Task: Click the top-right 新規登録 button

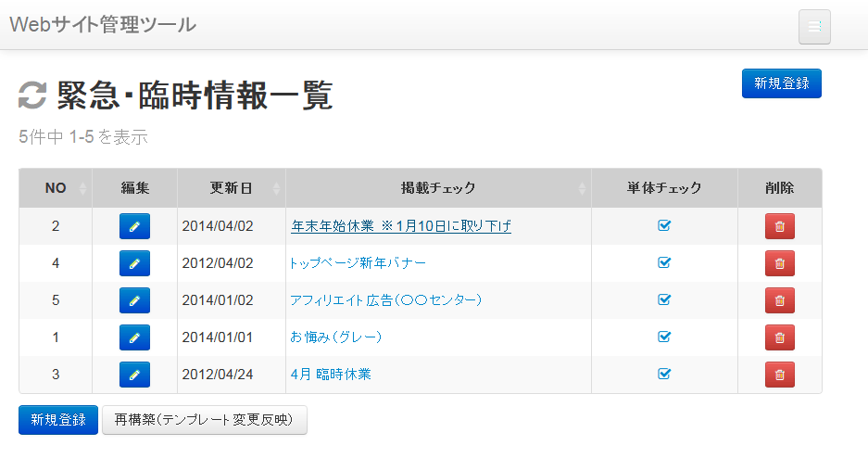Action: click(x=781, y=83)
